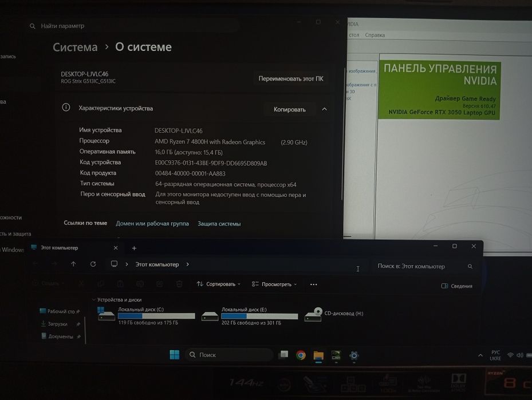
Task: Click the info icon beside Характеристики устройства
Action: (x=66, y=108)
